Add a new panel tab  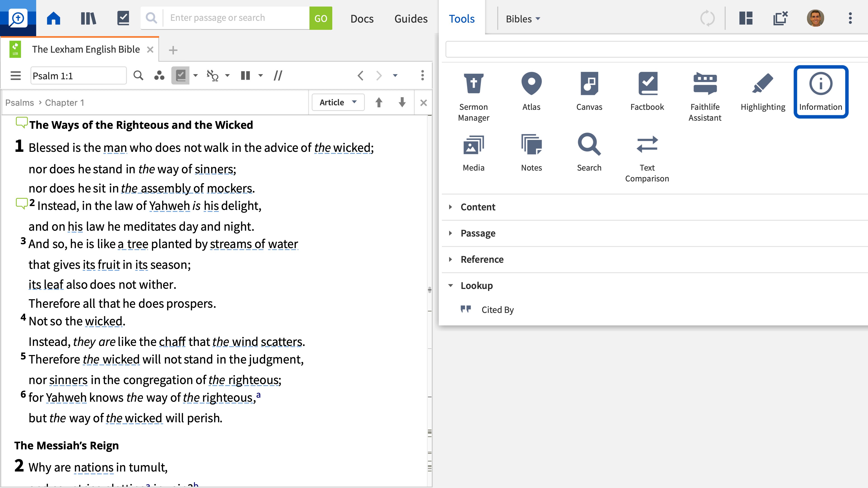click(x=173, y=50)
